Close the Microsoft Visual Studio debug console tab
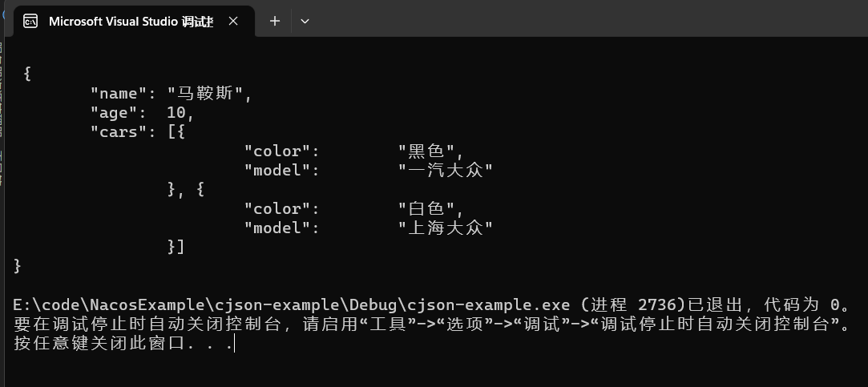 pyautogui.click(x=233, y=22)
